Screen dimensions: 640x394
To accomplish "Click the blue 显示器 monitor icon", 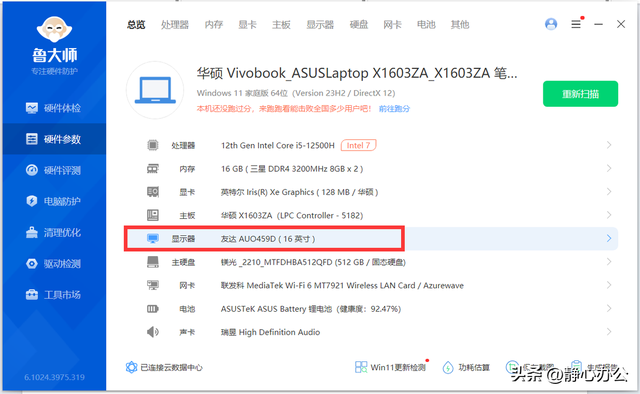I will pos(153,239).
